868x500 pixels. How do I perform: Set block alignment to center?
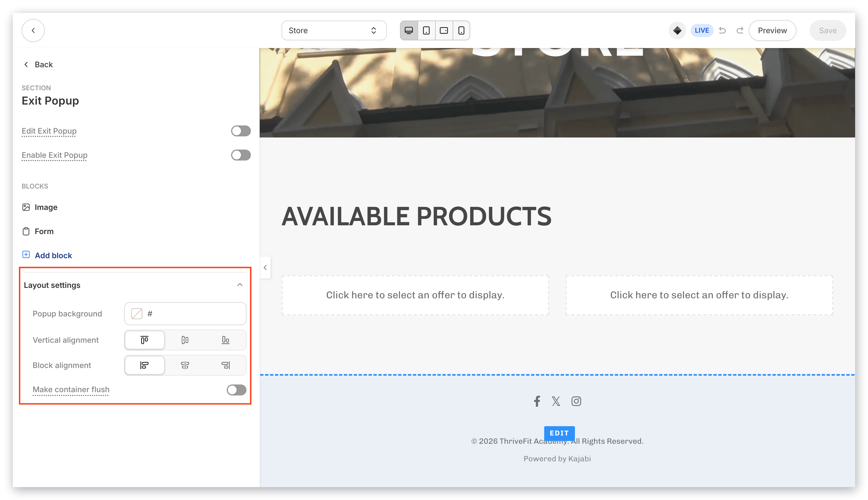pyautogui.click(x=185, y=365)
